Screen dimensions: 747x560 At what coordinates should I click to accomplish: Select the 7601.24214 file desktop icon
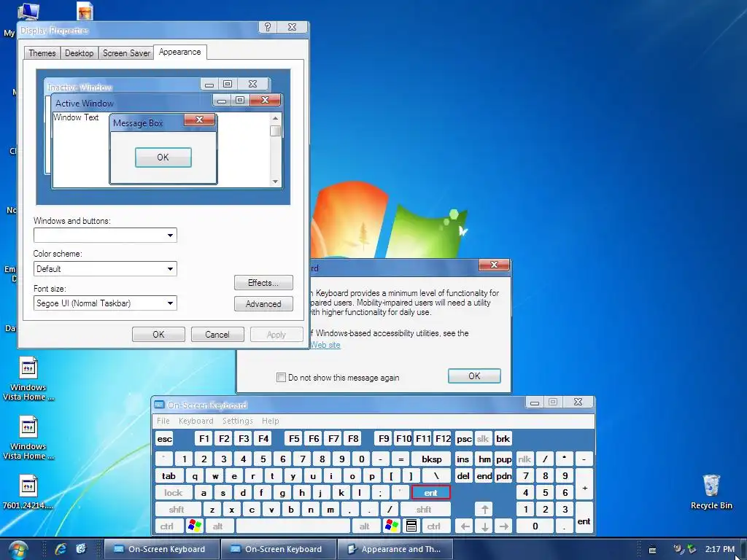click(x=28, y=492)
